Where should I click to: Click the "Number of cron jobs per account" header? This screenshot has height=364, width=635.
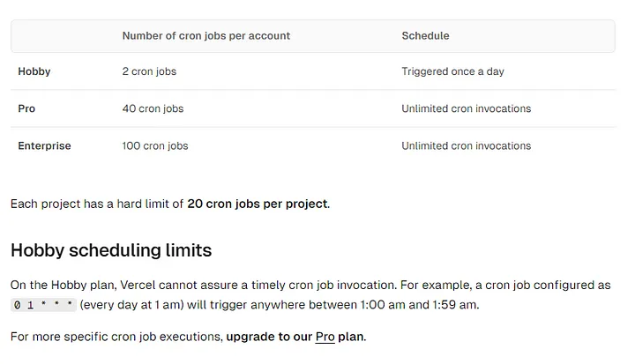[x=205, y=36]
